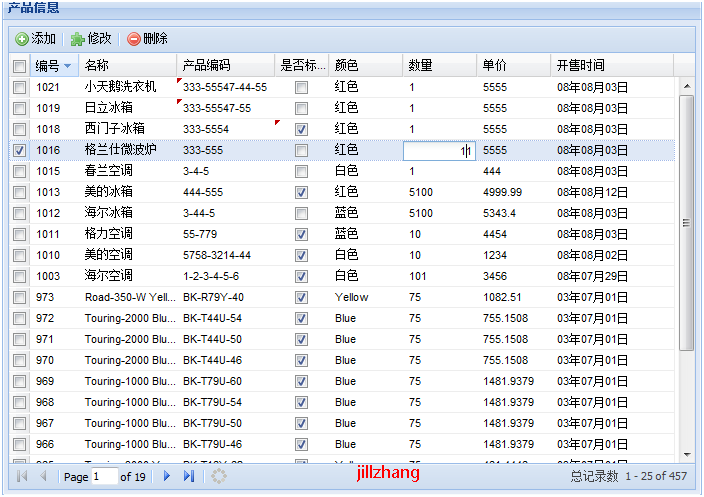Sort by 编号 column sort arrow

point(68,66)
